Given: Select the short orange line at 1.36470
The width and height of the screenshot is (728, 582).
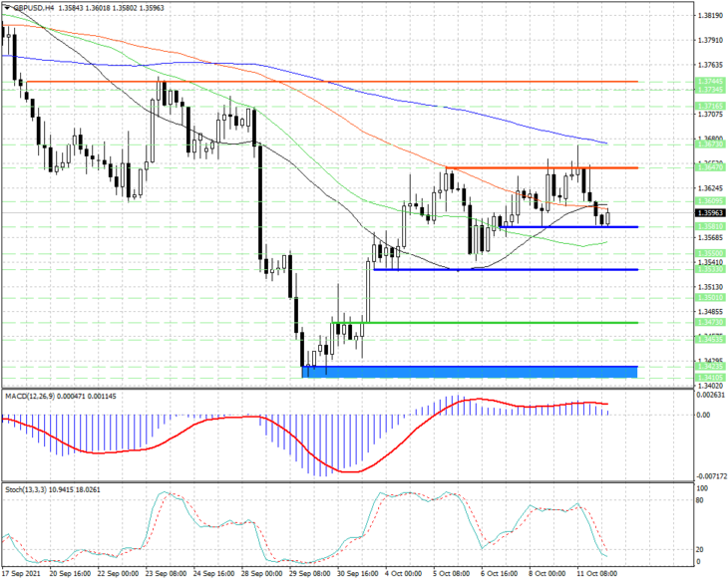Looking at the screenshot, I should [542, 167].
